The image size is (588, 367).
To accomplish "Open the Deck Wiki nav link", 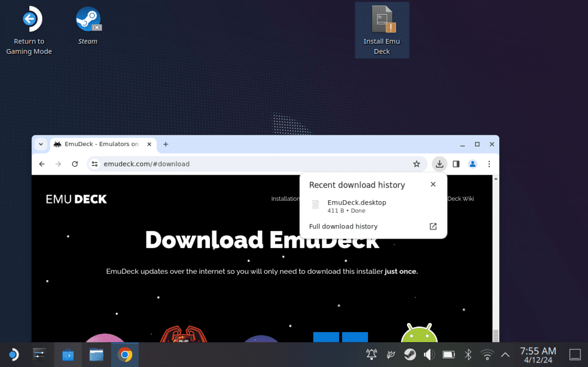I will point(461,199).
